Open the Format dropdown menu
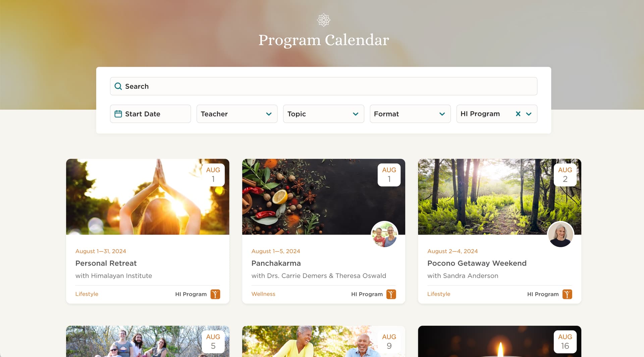This screenshot has width=644, height=357. tap(410, 114)
